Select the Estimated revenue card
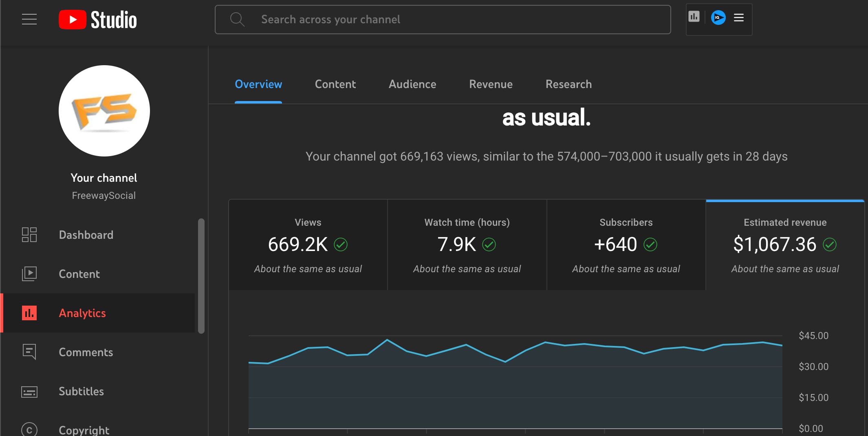The height and width of the screenshot is (436, 868). point(785,245)
